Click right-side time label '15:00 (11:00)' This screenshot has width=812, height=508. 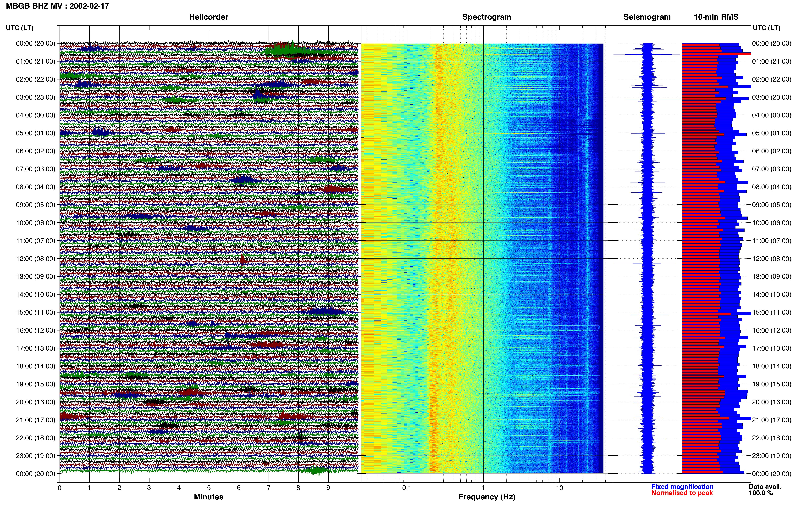click(772, 313)
